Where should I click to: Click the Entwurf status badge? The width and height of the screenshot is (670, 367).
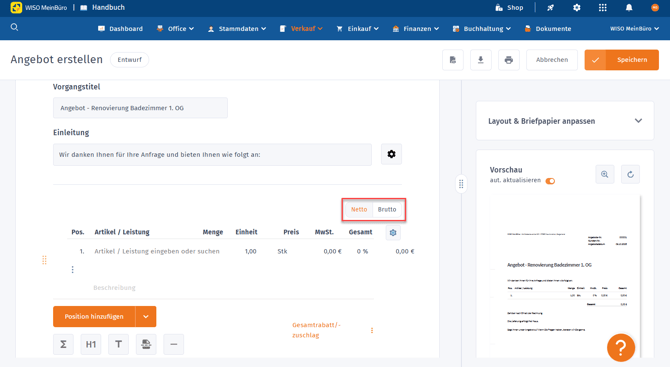coord(129,60)
